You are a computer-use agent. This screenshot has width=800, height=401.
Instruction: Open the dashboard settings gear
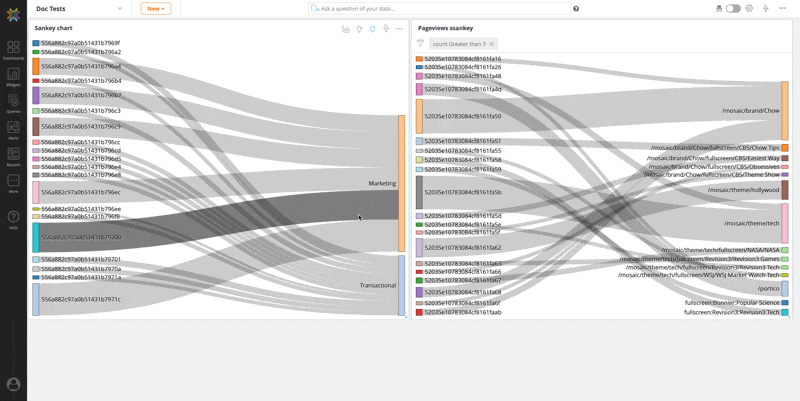point(749,8)
